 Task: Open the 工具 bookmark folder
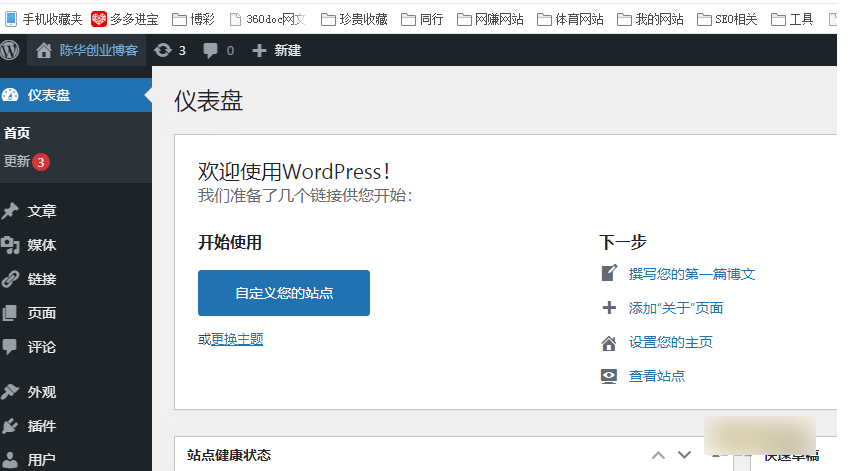pos(792,20)
